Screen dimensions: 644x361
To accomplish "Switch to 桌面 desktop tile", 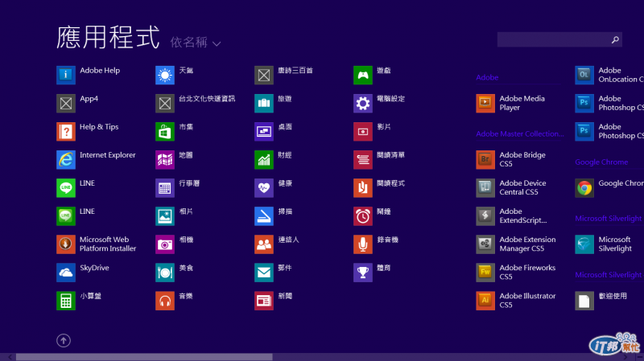I will click(273, 131).
